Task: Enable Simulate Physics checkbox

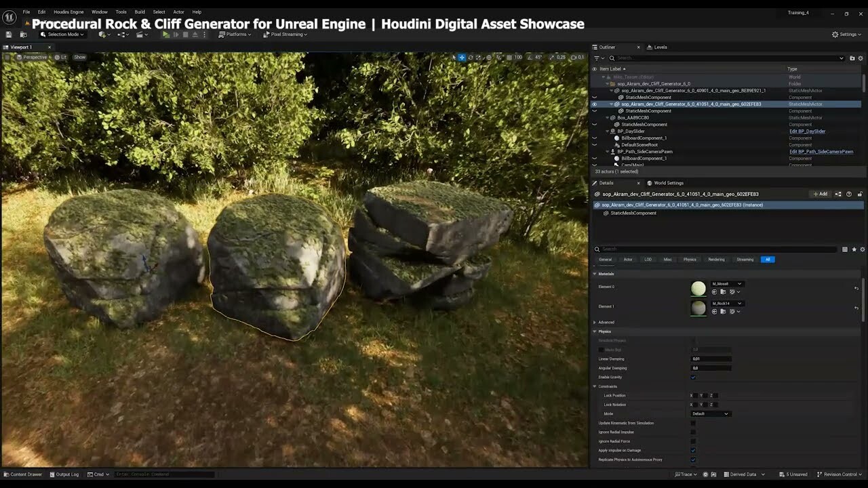Action: tap(693, 340)
